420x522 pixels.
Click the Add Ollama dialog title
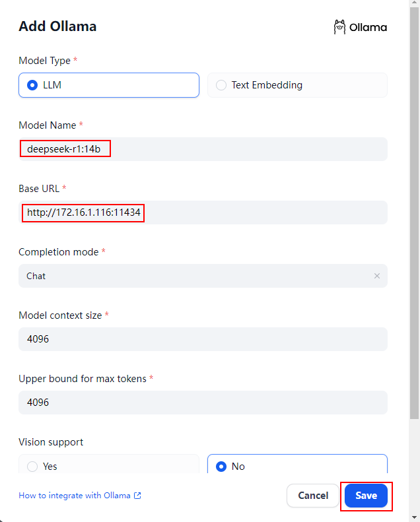[57, 26]
